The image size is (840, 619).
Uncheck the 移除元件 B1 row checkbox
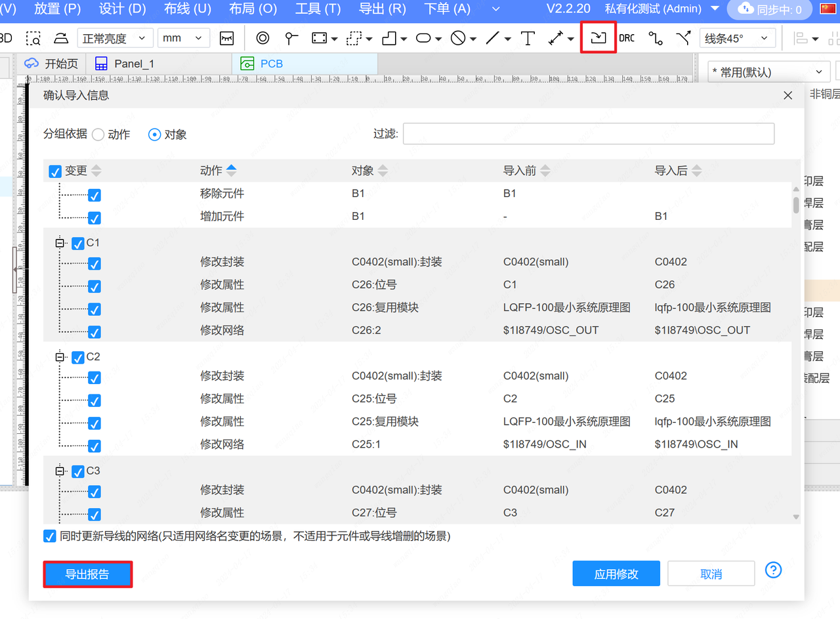[x=94, y=196]
